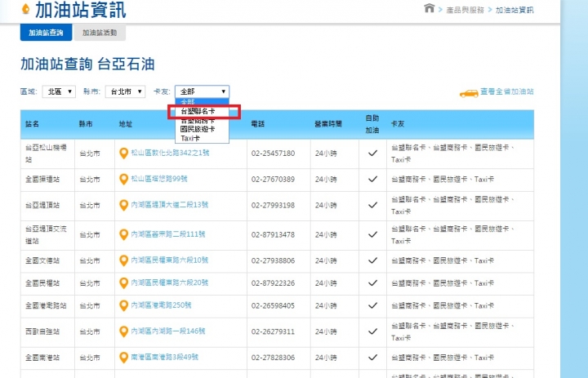Click the map pin for 內湖區內湖路一段146號
The width and height of the screenshot is (588, 378).
[x=123, y=331]
